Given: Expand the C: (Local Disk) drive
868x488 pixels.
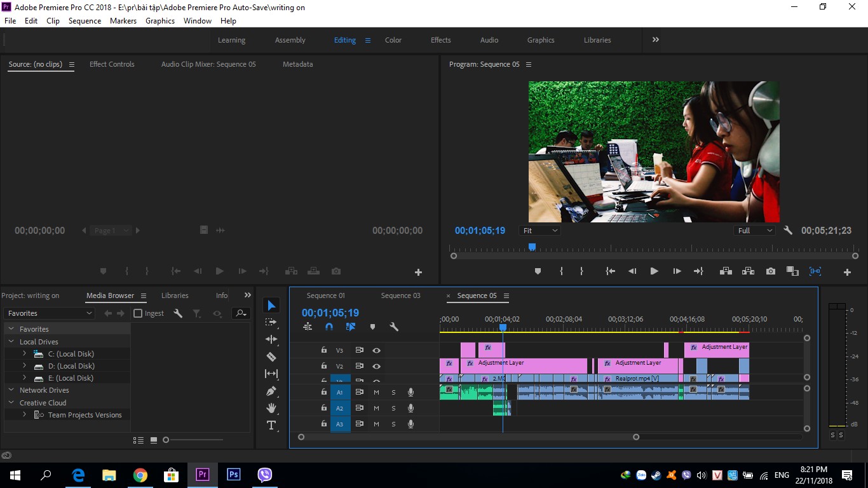Looking at the screenshot, I should [x=24, y=354].
